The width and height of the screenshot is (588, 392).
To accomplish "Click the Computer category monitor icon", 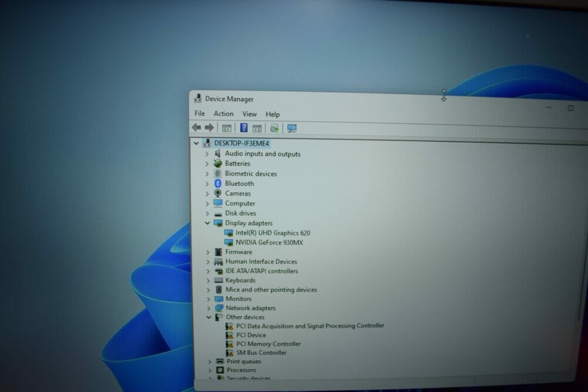I will 218,203.
